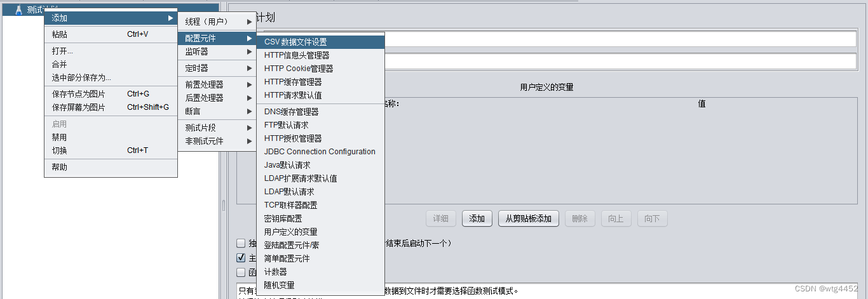This screenshot has width=868, height=299.
Task: Select LDAP扩展请求默认值 menu item
Action: [321, 178]
